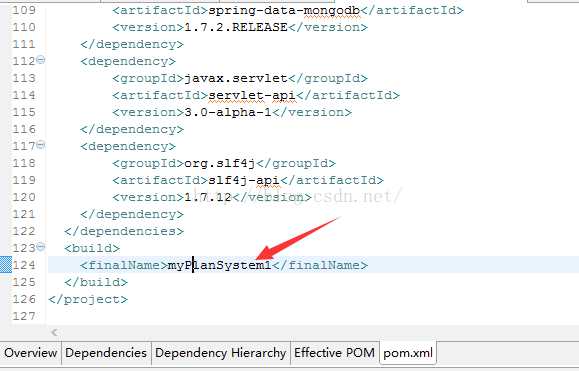Click the groupId value javax.servlet
This screenshot has width=579, height=371.
[x=236, y=78]
